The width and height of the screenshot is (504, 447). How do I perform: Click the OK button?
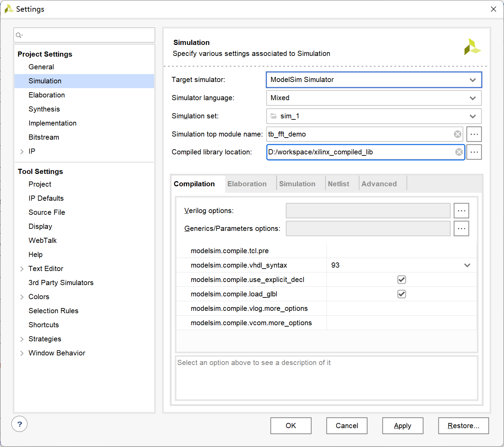291,426
